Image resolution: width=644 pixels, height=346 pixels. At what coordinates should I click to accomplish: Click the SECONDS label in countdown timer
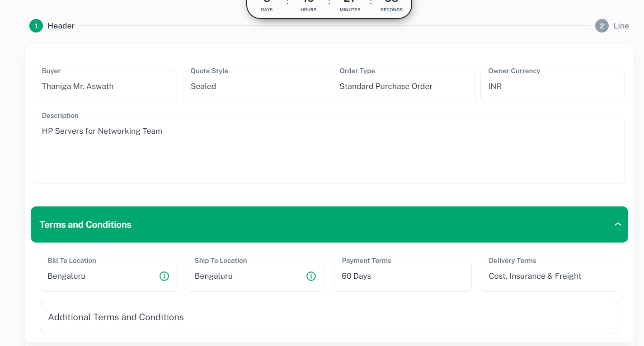point(391,9)
